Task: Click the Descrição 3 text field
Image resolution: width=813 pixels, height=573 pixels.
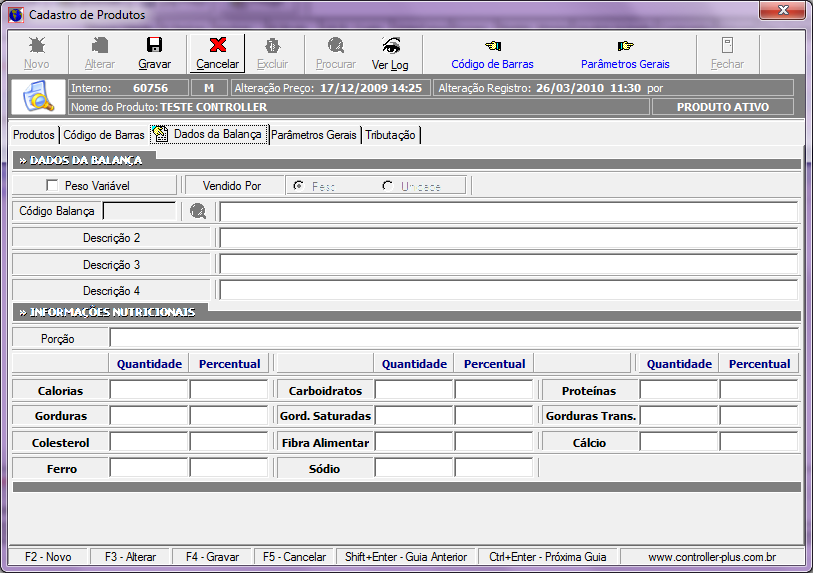Action: pyautogui.click(x=509, y=264)
